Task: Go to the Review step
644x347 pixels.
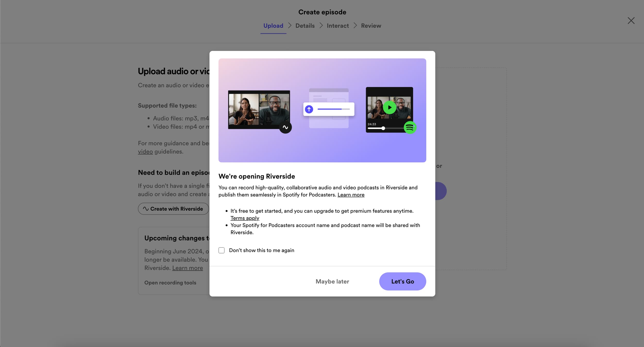Action: [x=371, y=26]
